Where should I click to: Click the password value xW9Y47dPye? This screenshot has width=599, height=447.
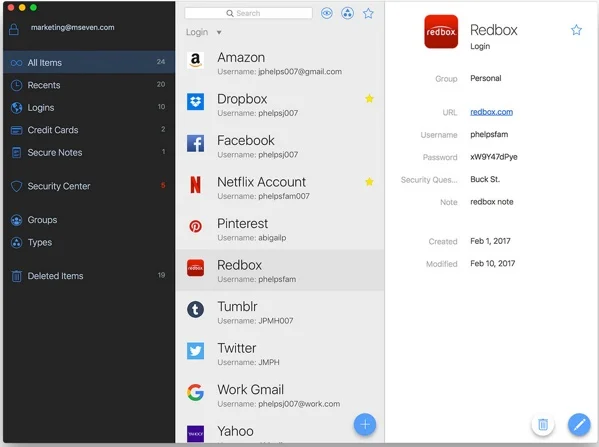[494, 157]
